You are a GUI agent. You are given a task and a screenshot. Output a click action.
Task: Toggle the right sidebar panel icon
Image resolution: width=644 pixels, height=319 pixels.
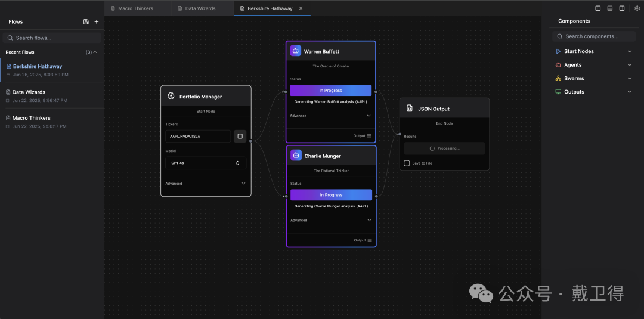(x=622, y=8)
